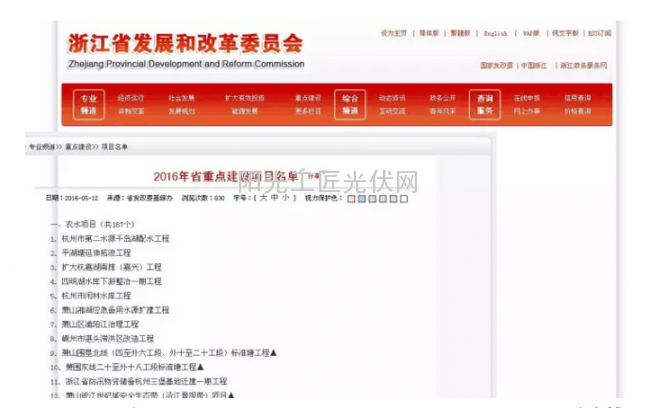Open the 查询服务 navigation section
This screenshot has width=650, height=408.
click(485, 105)
